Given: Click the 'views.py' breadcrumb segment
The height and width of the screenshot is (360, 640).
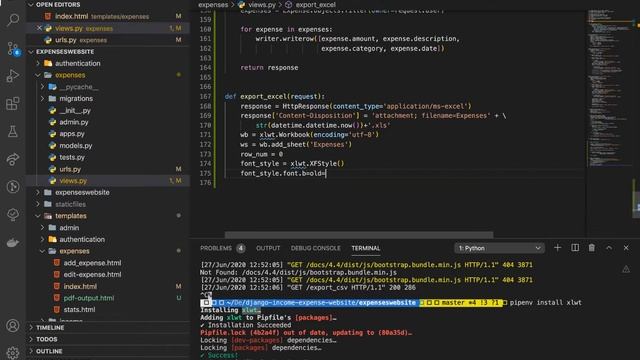Looking at the screenshot, I should 262,5.
